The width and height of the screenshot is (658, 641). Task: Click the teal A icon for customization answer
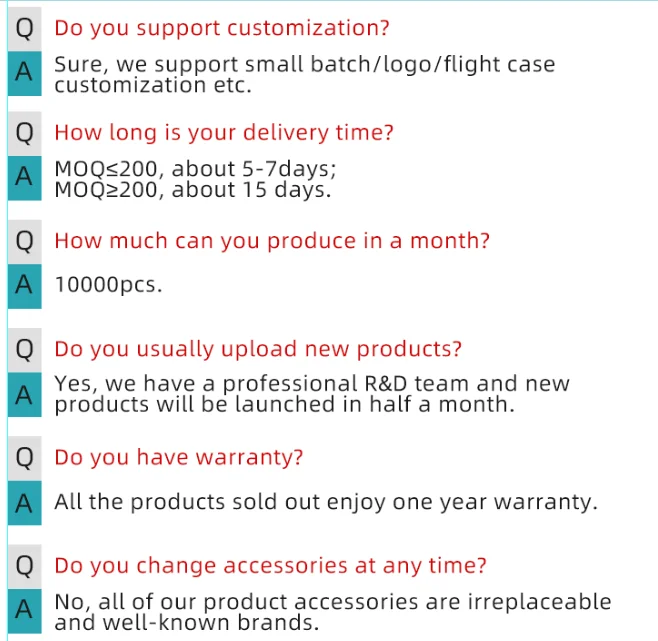(25, 73)
